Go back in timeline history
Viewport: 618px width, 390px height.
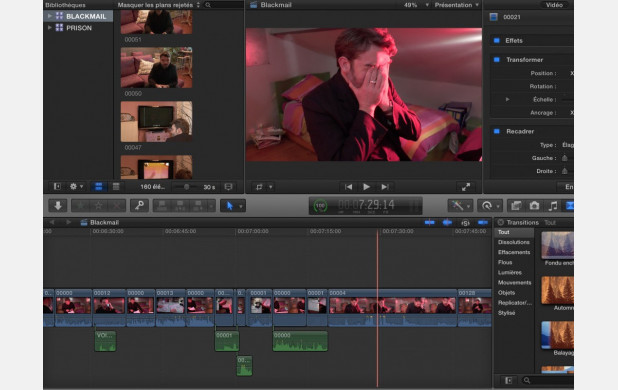pos(52,223)
